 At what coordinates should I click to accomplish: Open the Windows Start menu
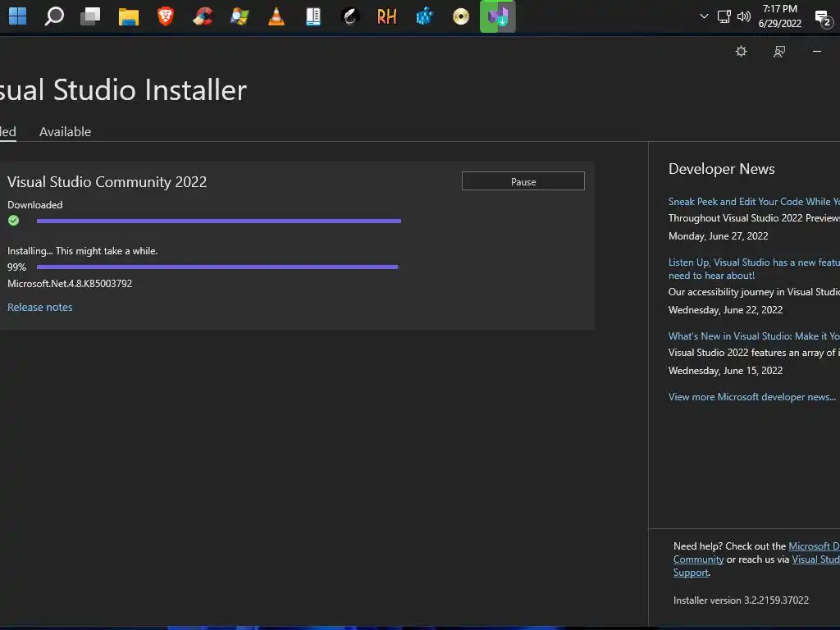point(17,16)
